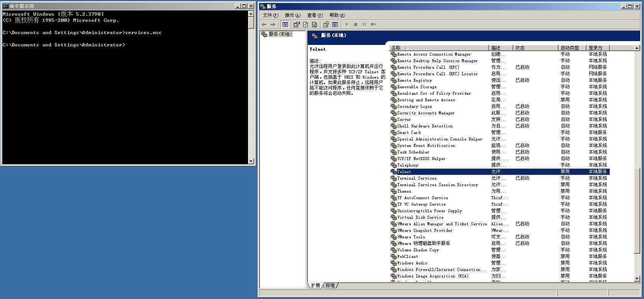This screenshot has height=299, width=644.
Task: Open the 帮助(H) menu
Action: coord(337,15)
